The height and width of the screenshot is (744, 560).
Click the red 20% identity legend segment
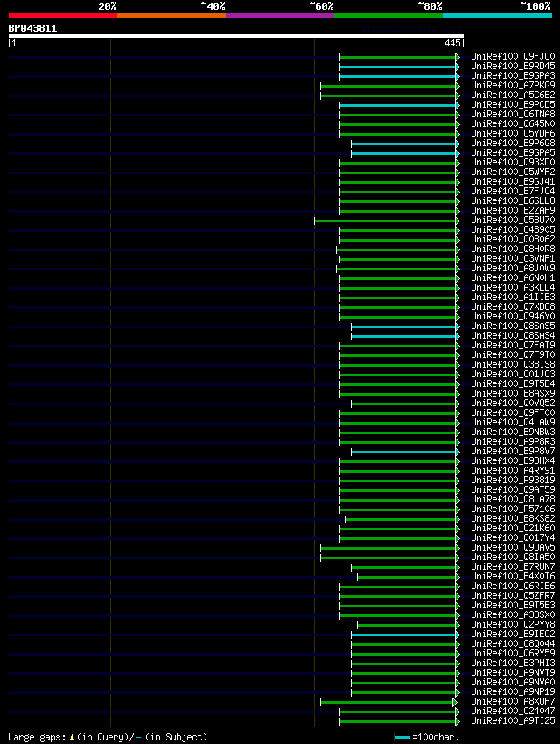point(63,16)
